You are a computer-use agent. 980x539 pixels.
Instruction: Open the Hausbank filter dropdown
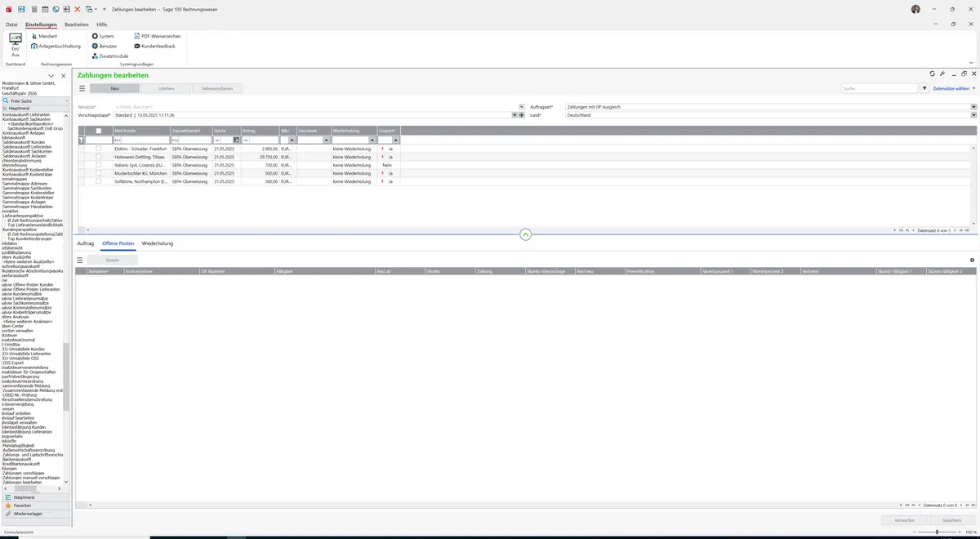click(x=326, y=140)
